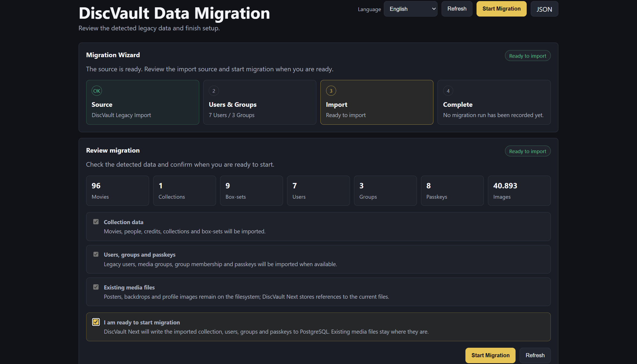
Task: Toggle the Collection data checkbox
Action: click(96, 222)
